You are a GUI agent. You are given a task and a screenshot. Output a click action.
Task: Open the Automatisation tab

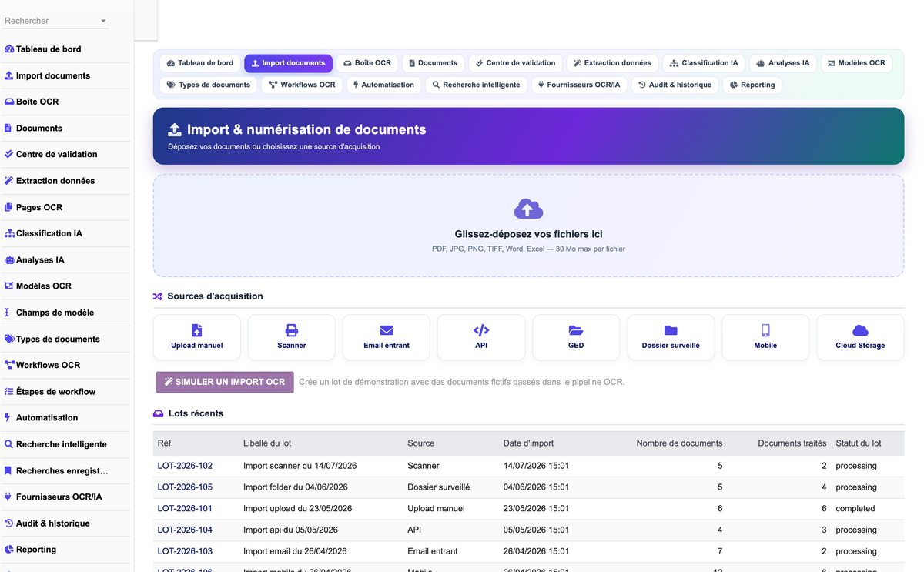383,85
